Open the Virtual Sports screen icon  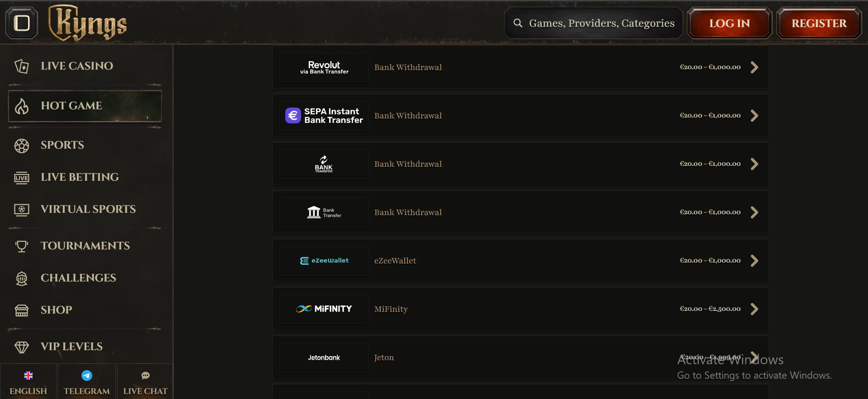click(22, 210)
